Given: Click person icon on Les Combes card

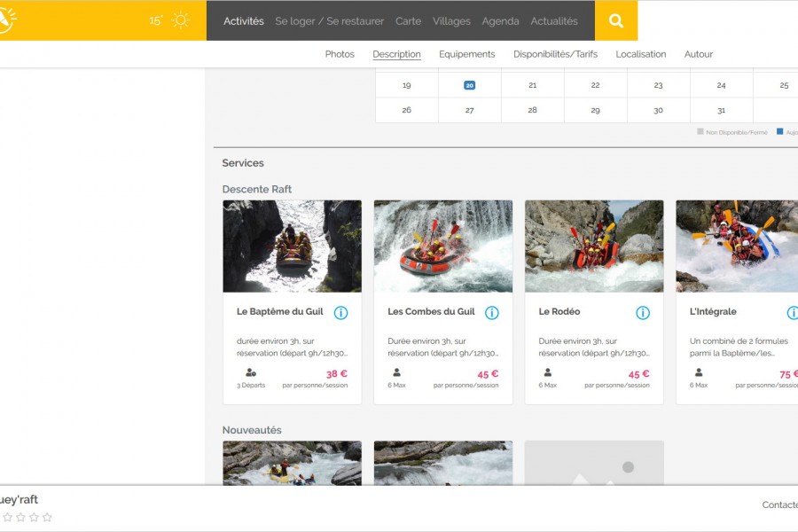Looking at the screenshot, I should pos(396,372).
